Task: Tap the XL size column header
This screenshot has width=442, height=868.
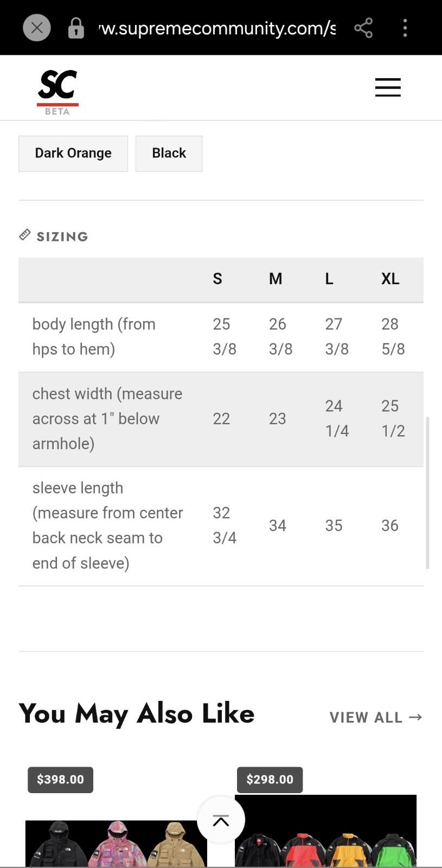Action: pyautogui.click(x=390, y=279)
